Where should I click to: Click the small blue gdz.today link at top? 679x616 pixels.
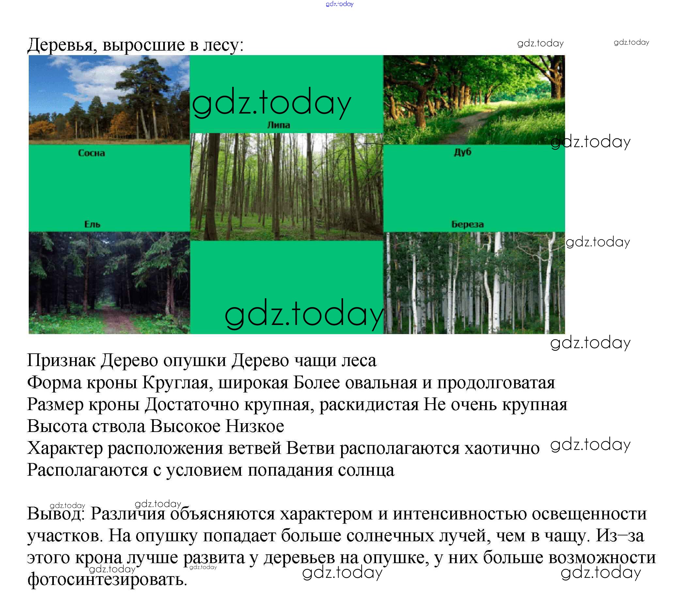tap(339, 4)
